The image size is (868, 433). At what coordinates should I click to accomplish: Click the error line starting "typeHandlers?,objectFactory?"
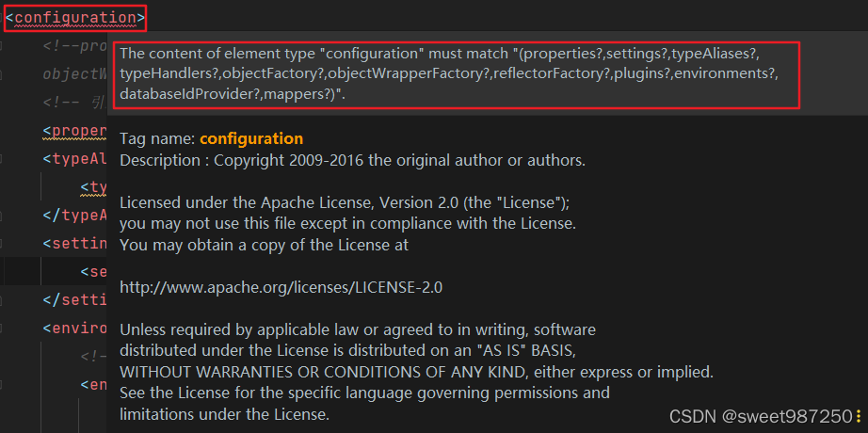449,73
